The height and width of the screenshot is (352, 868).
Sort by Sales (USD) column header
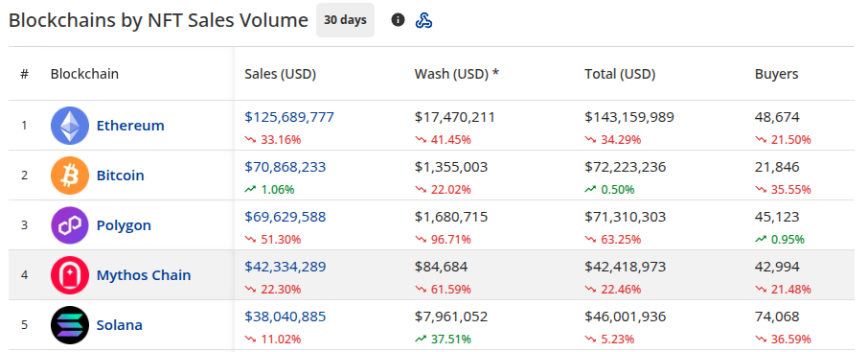point(280,74)
